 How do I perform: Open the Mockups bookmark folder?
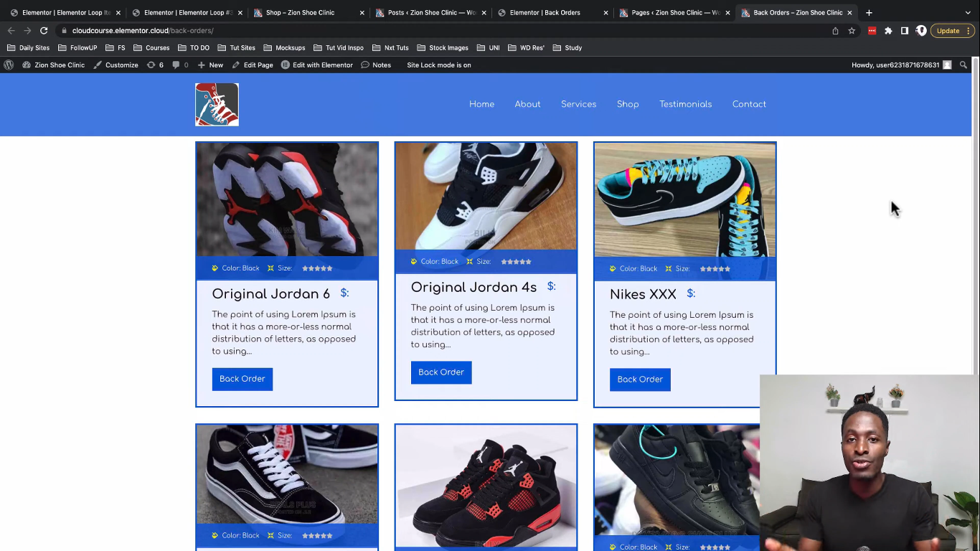pos(284,47)
